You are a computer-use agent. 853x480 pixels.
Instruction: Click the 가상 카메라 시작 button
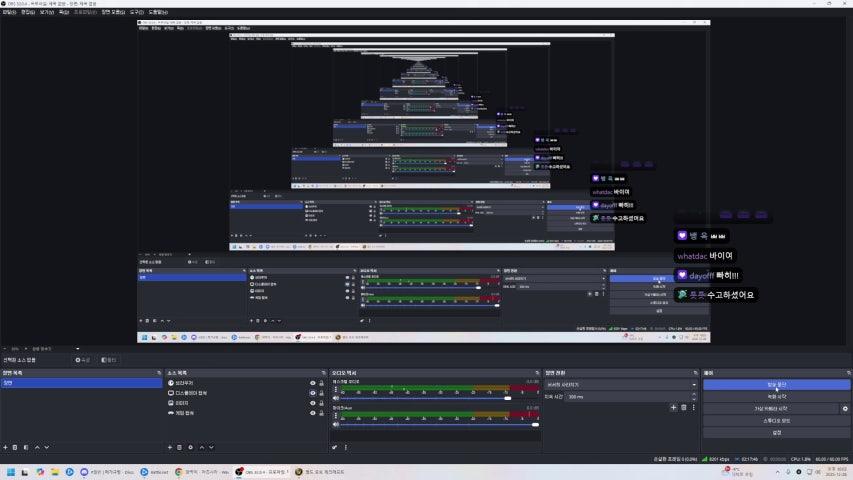(x=771, y=409)
